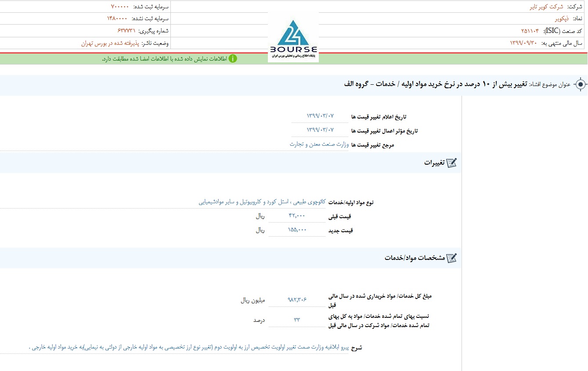
Task: Click the میلیون ریال unit label
Action: (x=253, y=300)
